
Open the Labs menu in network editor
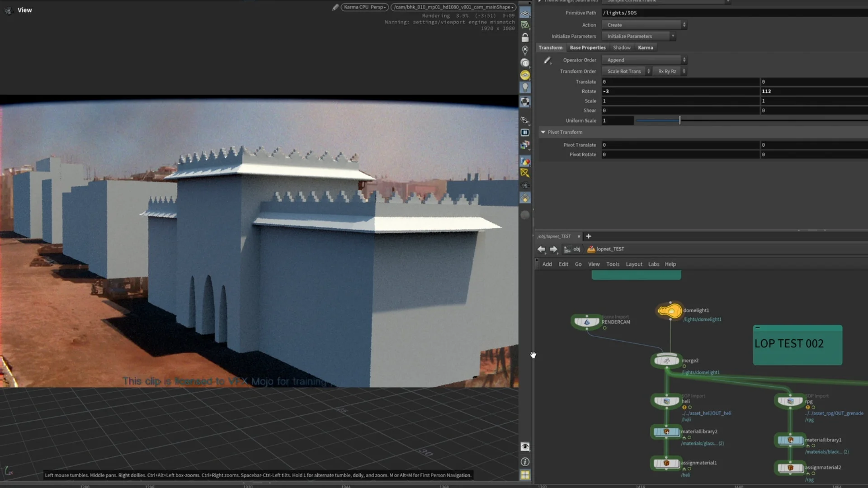click(x=653, y=264)
